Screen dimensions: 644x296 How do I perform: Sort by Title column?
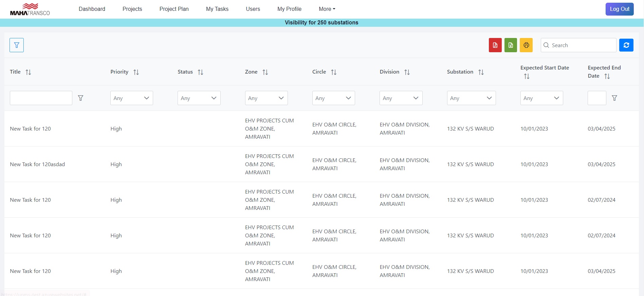[x=29, y=72]
